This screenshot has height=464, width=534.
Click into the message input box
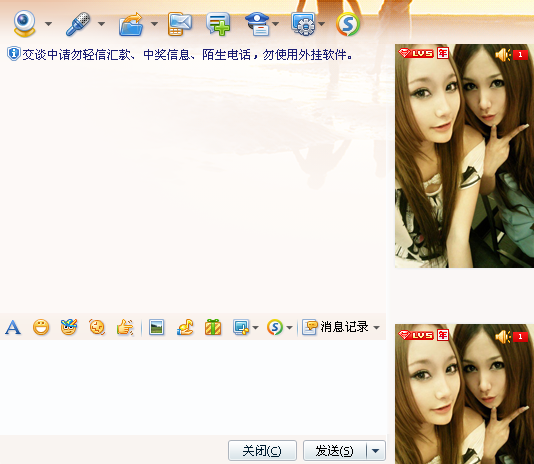(x=193, y=387)
